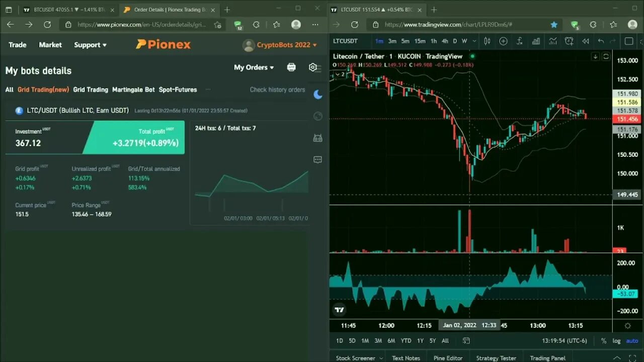Open the Pionex account avatar

pos(249,45)
